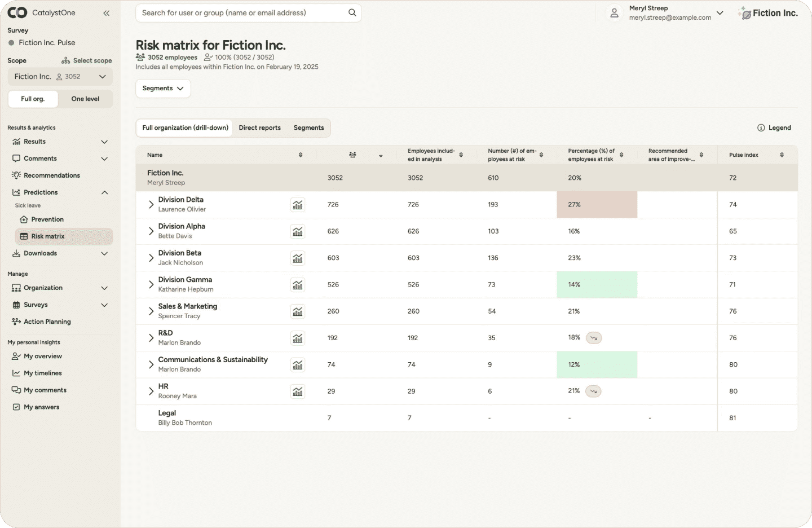This screenshot has width=812, height=528.
Task: Click HR downward trend indicator
Action: [593, 391]
